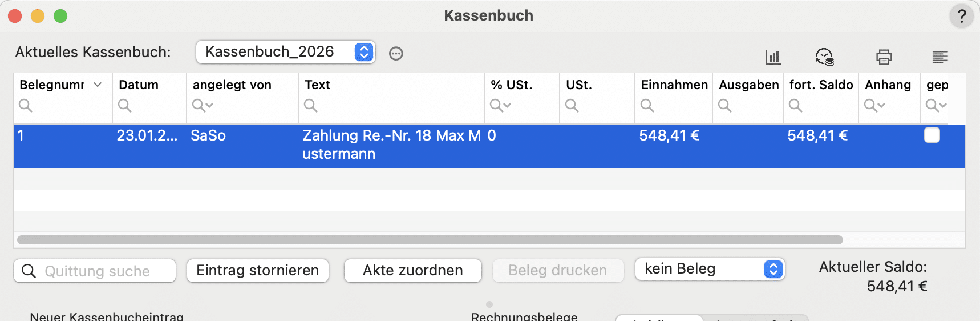Click the help question mark button
980x321 pixels.
(961, 16)
